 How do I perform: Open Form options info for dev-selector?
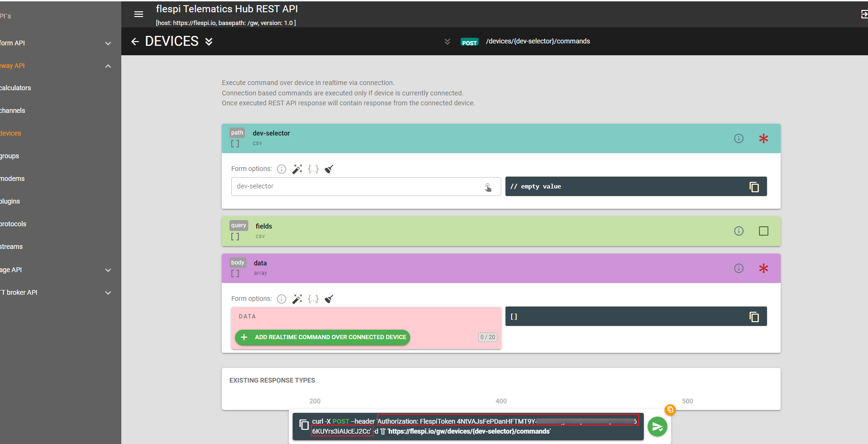(281, 169)
